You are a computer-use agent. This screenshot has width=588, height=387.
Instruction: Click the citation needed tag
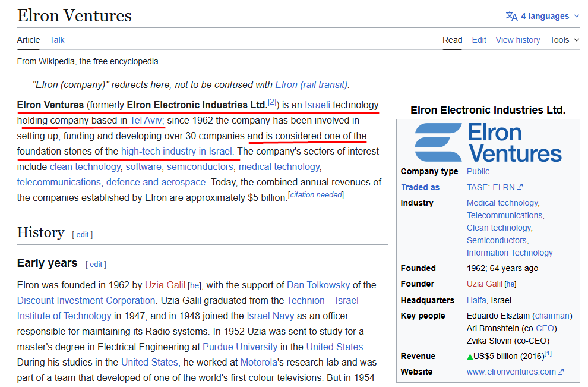316,194
